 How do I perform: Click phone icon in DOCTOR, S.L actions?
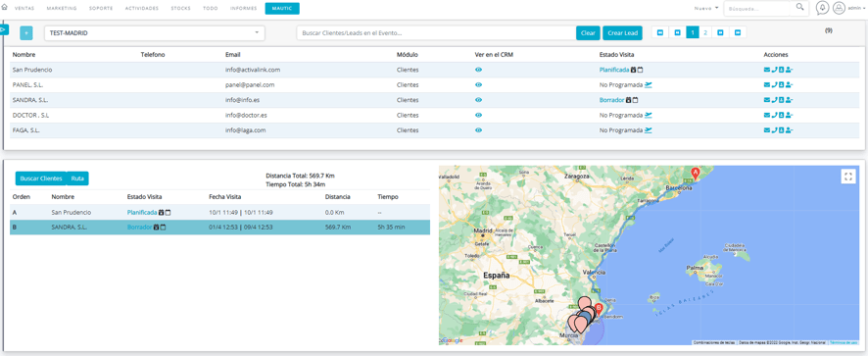[775, 115]
